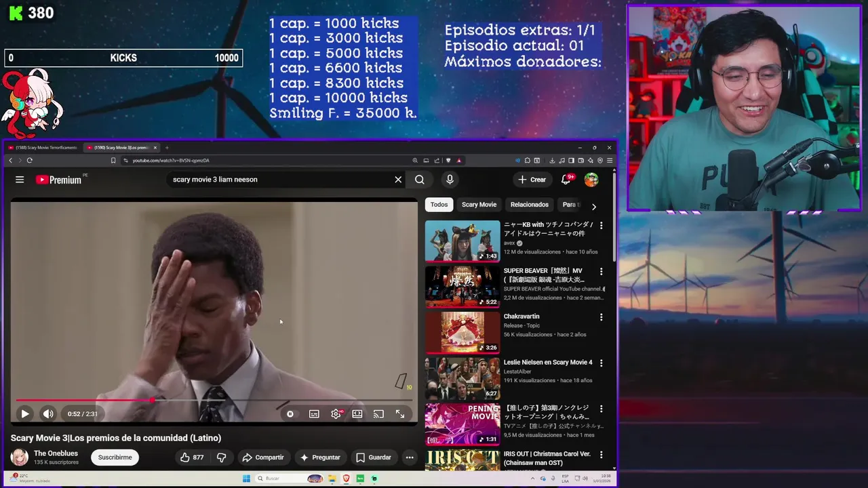Open SUPER BEAVER MV thumbnail
868x488 pixels.
(462, 287)
